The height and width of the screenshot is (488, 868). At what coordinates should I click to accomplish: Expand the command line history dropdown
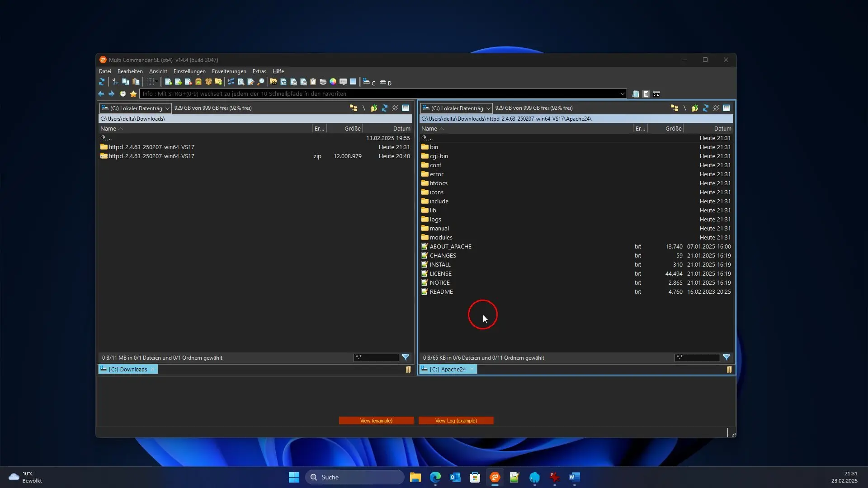(623, 94)
